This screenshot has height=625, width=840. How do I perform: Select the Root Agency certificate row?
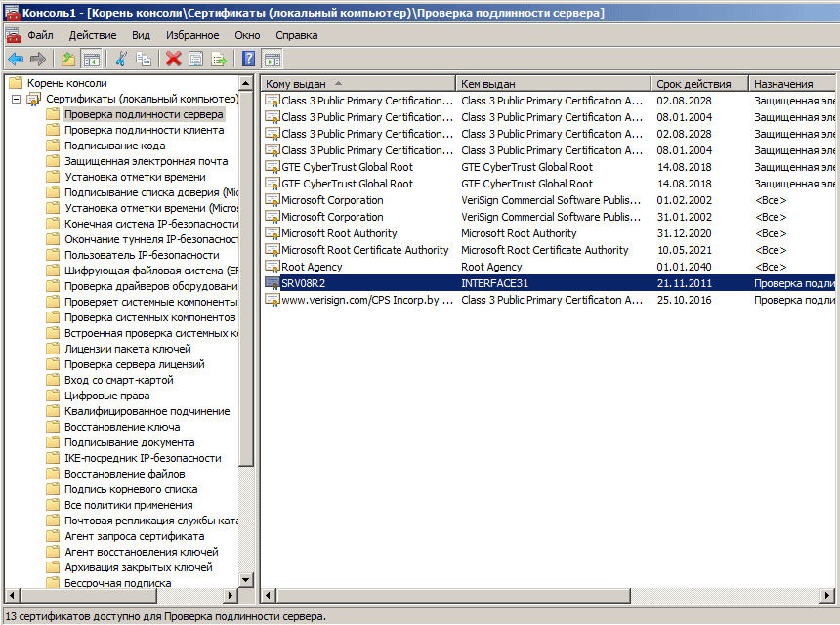[x=314, y=267]
